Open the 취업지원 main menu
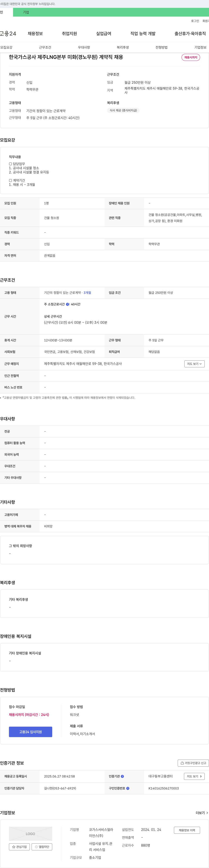The width and height of the screenshot is (209, 868). (x=69, y=34)
